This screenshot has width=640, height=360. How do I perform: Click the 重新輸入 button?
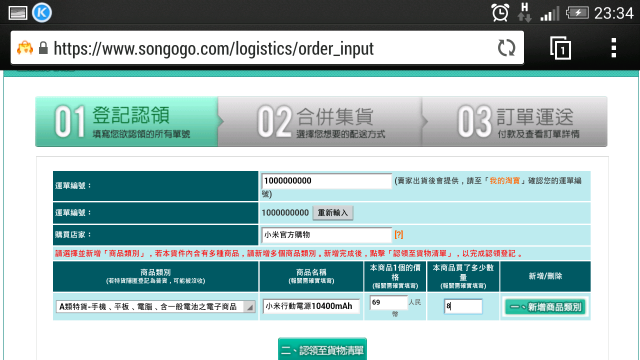(333, 213)
